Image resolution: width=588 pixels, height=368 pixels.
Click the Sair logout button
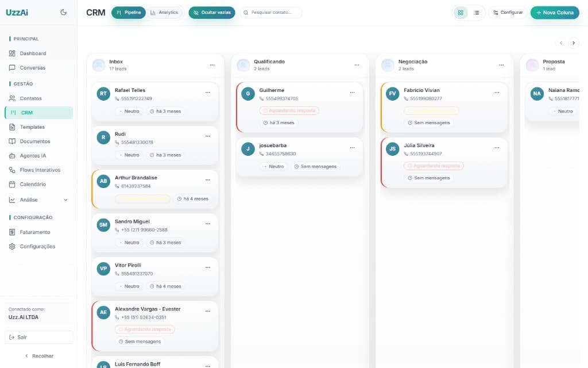[x=39, y=337]
